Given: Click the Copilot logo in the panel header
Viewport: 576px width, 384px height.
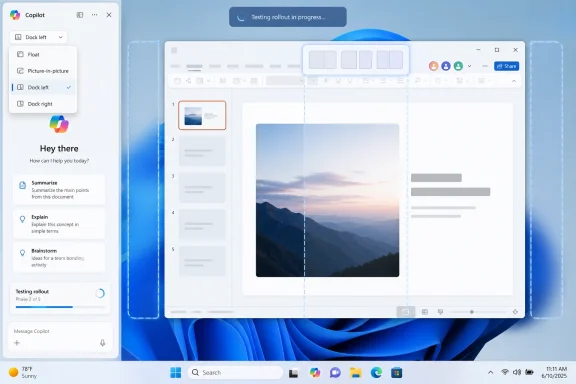Looking at the screenshot, I should coord(15,15).
